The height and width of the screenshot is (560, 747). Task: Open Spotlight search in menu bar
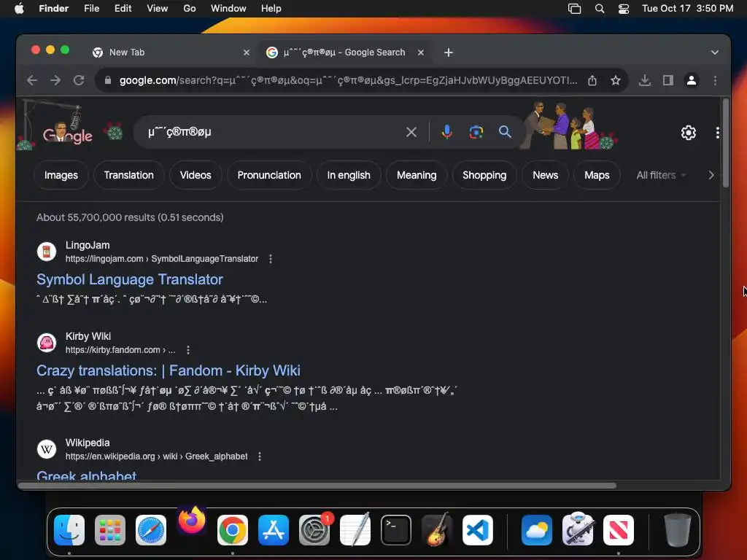pyautogui.click(x=600, y=9)
